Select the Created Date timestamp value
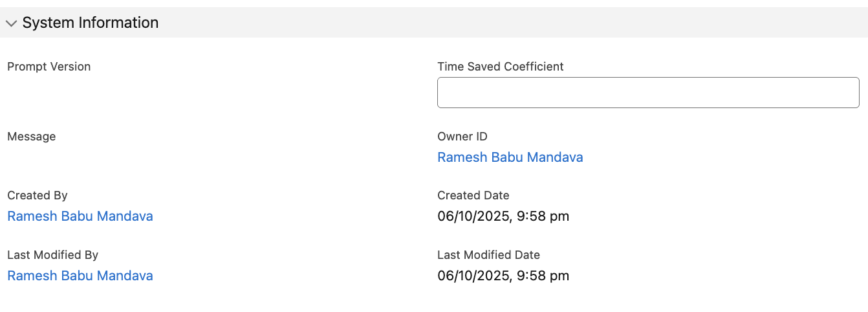This screenshot has height=312, width=868. click(503, 216)
